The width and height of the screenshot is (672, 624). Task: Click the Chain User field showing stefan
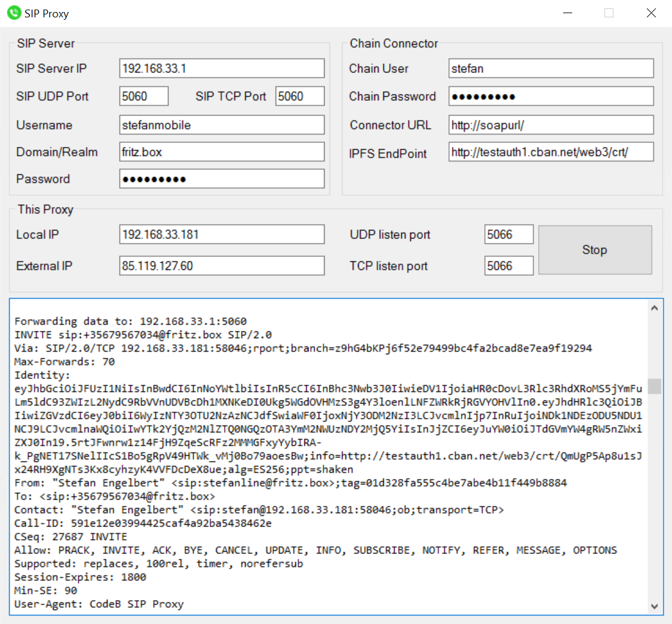[x=550, y=68]
